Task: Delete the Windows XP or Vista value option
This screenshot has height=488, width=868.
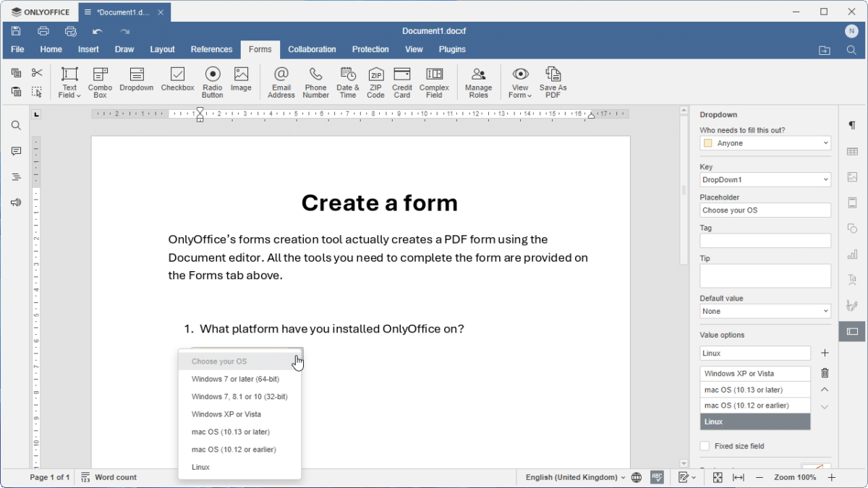Action: (x=825, y=373)
